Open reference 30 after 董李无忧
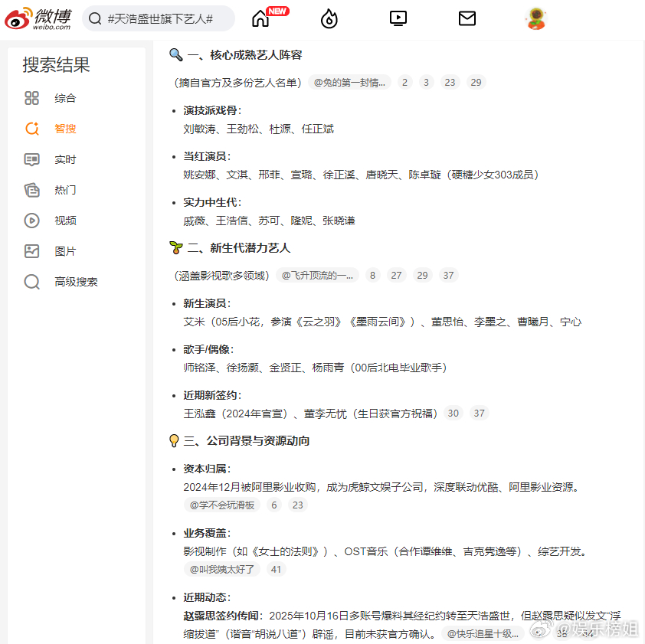The height and width of the screenshot is (644, 645). (453, 413)
